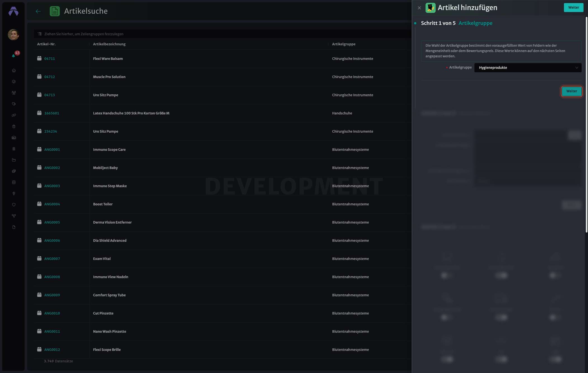Open article link ANG0002
Screen dimensions: 588x373
coord(52,168)
